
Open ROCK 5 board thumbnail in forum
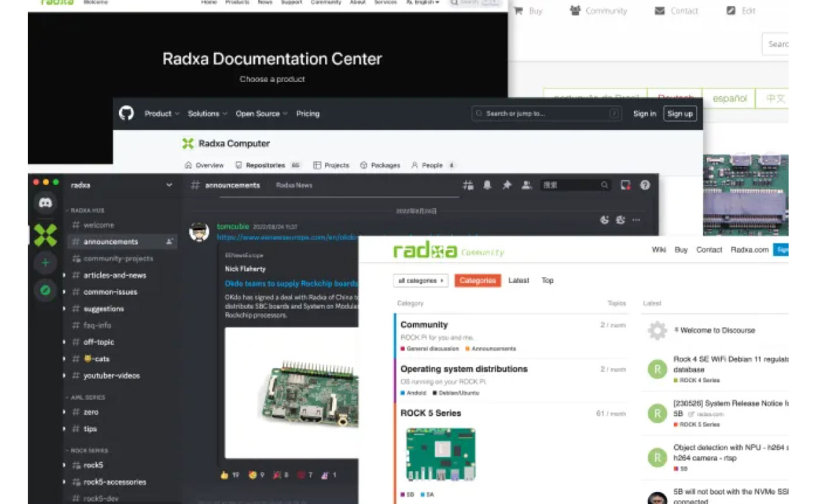point(441,454)
